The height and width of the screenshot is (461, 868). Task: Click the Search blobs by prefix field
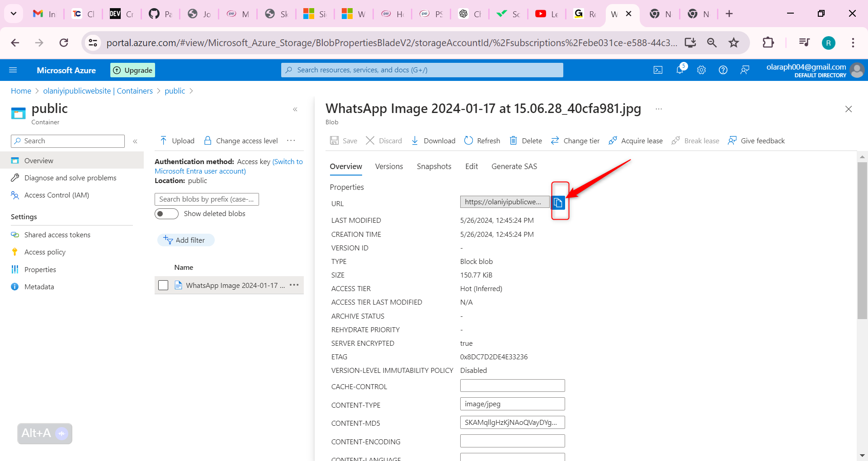pos(207,199)
